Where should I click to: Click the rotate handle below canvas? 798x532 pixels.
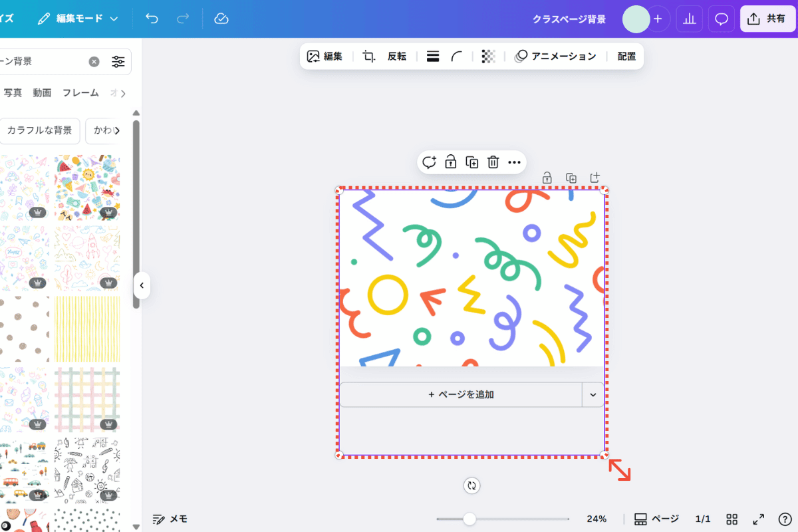coord(471,485)
